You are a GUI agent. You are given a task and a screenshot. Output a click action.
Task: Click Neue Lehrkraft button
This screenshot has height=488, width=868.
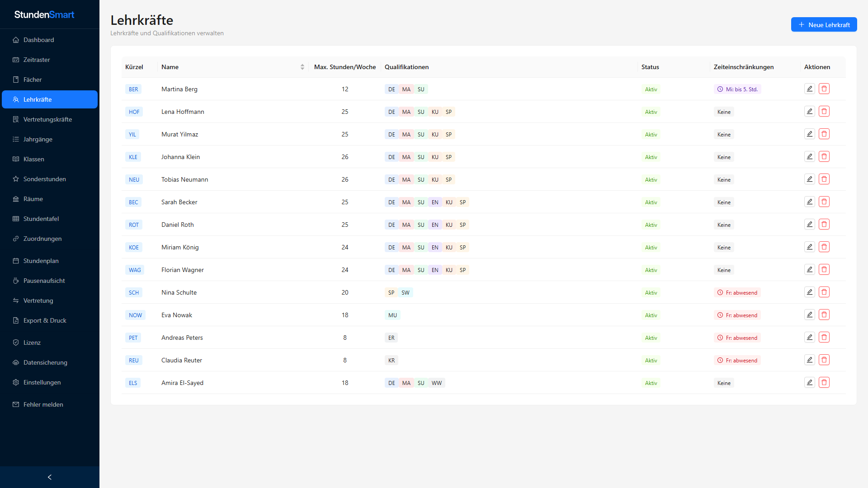[824, 25]
